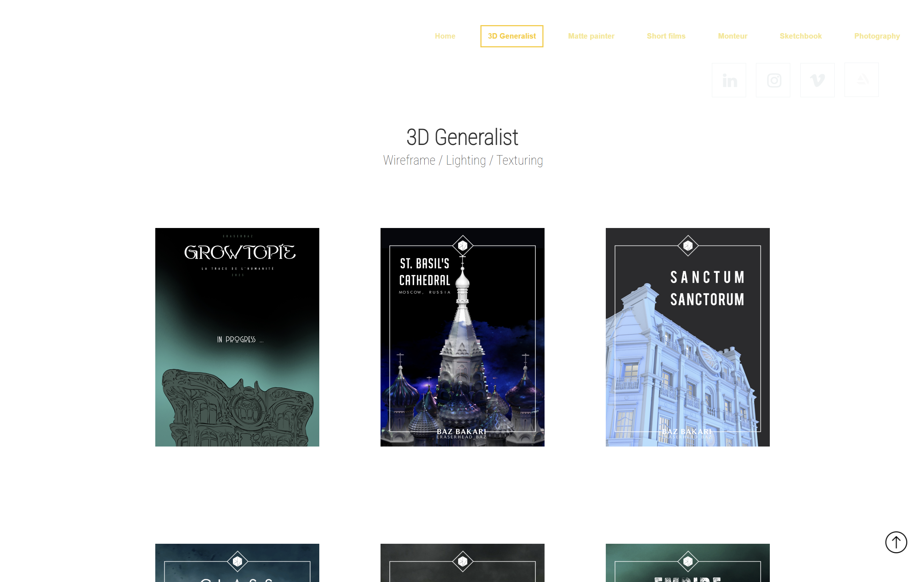This screenshot has height=582, width=924.
Task: Open the LinkedIn social icon
Action: click(x=729, y=80)
